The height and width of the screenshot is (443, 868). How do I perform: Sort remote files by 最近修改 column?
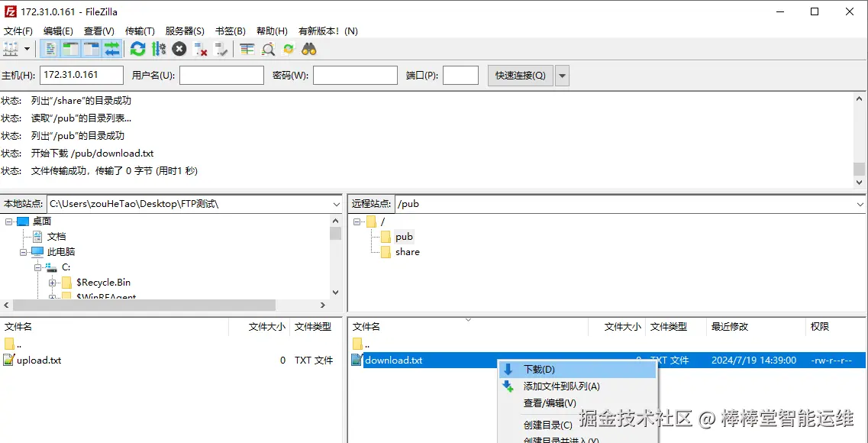point(757,327)
